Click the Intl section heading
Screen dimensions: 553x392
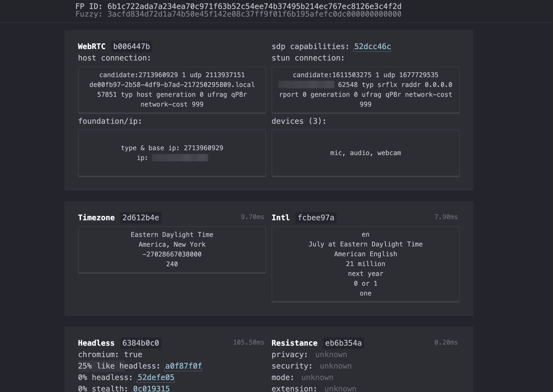click(x=281, y=218)
